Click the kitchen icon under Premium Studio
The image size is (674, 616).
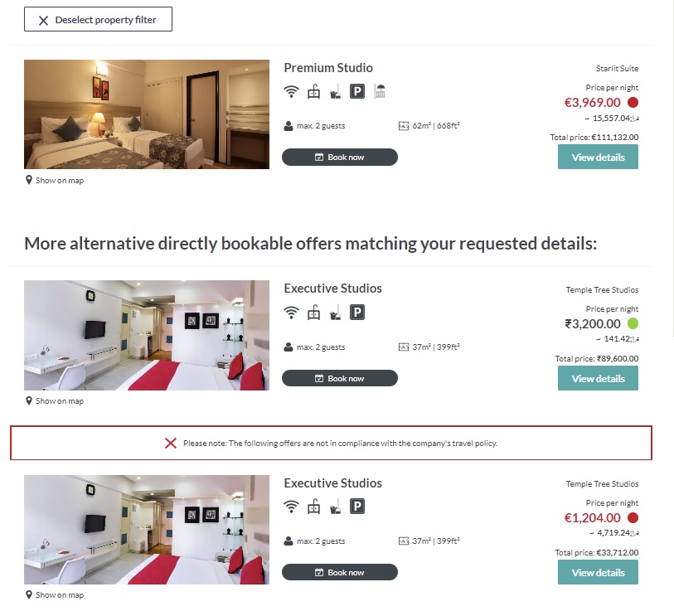313,91
